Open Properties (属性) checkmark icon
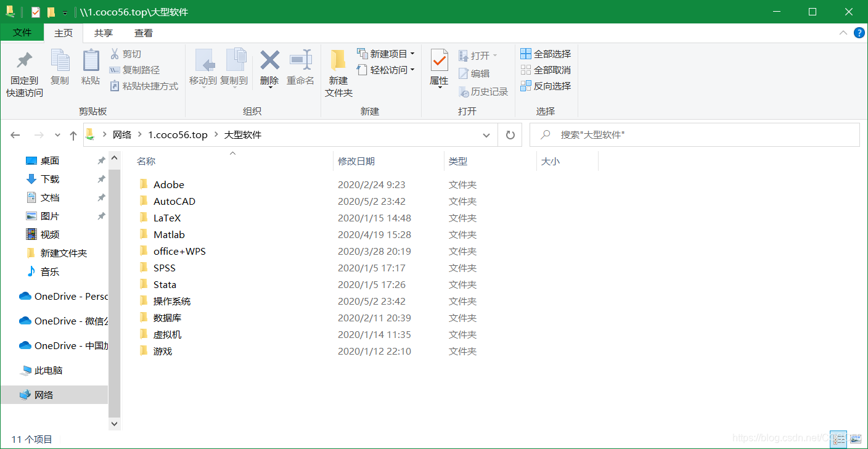868x449 pixels. coord(439,60)
